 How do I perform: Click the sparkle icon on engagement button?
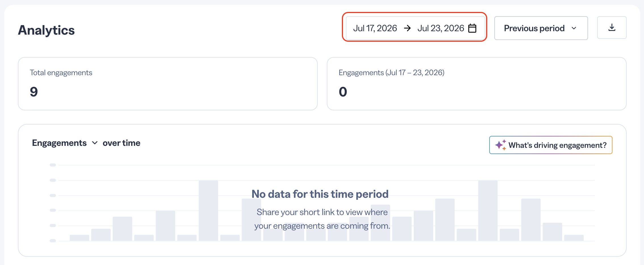(500, 145)
